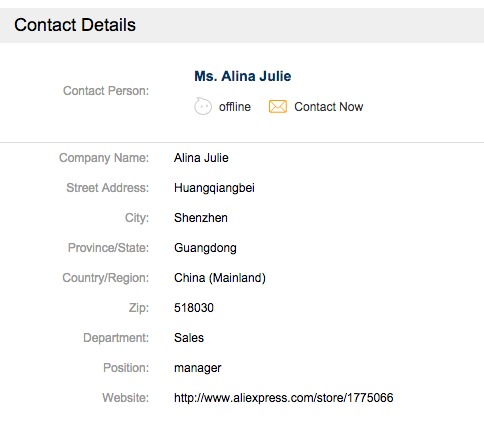
Task: Click the zip code 518030
Action: coord(194,308)
